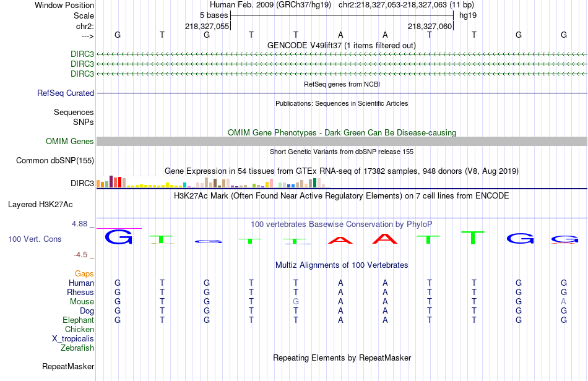588x381 pixels.
Task: Click the DIRC3 label of the GTEx track
Action: click(82, 183)
